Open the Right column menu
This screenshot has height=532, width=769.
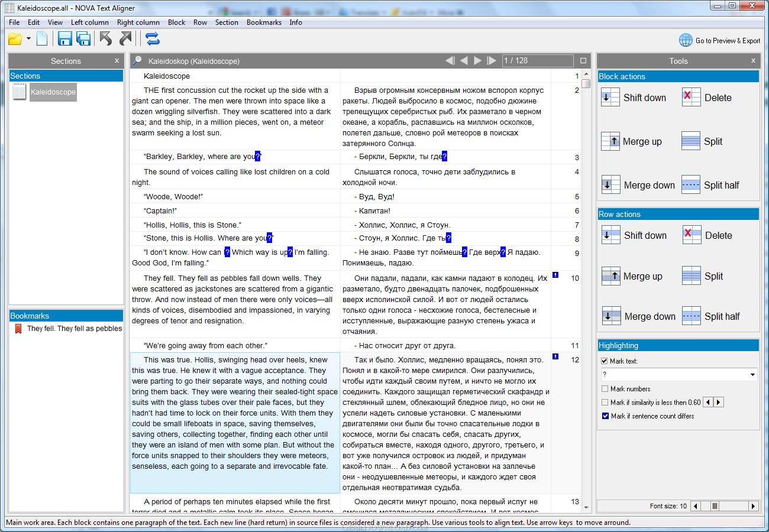coord(138,22)
